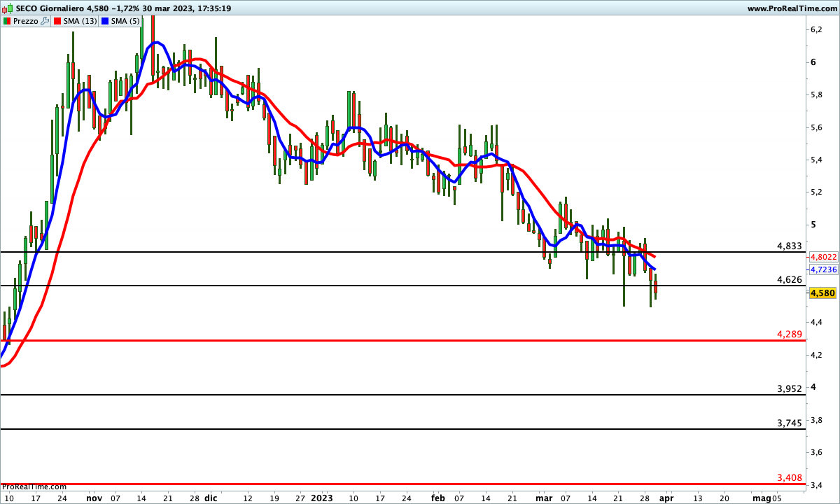Select the red horizontal line labeled 3,408
This screenshot has height=504, width=840.
(x=402, y=484)
